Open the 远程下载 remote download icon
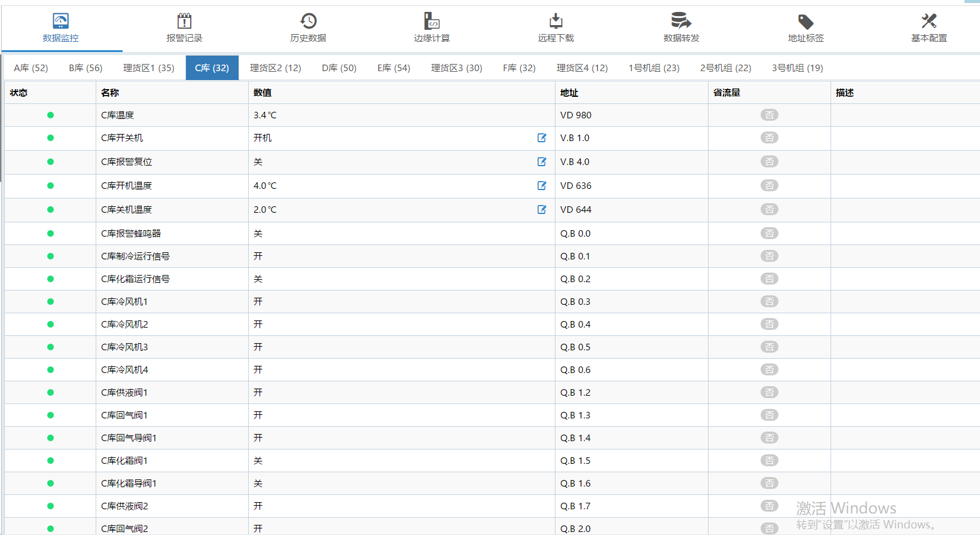 555,22
